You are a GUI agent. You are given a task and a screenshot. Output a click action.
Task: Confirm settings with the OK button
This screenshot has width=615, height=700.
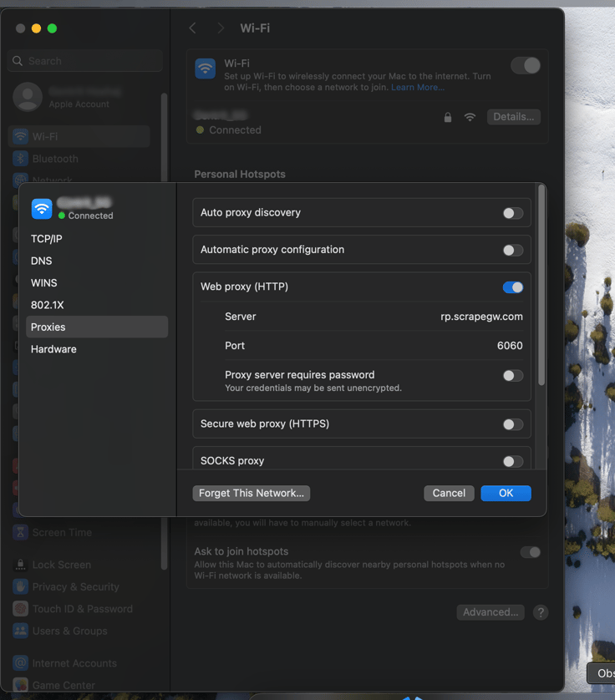pos(506,493)
